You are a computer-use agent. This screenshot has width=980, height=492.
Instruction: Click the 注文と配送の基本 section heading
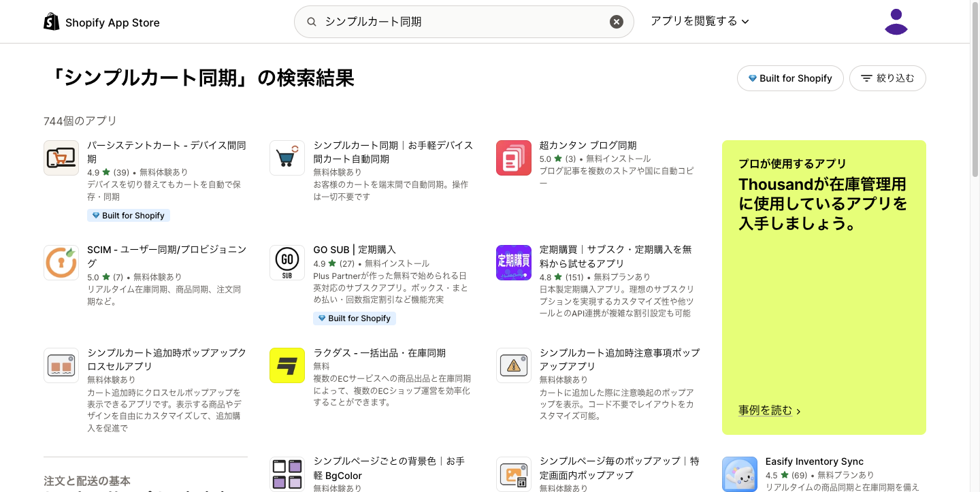point(87,480)
